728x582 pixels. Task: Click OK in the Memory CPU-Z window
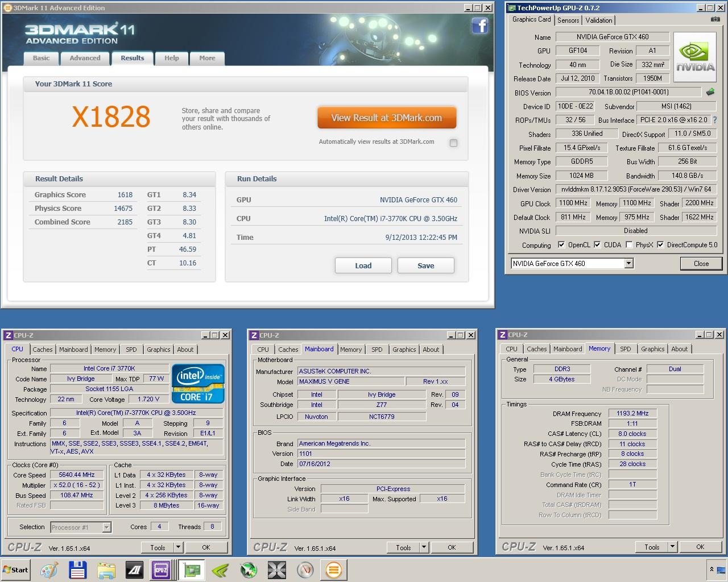point(700,547)
